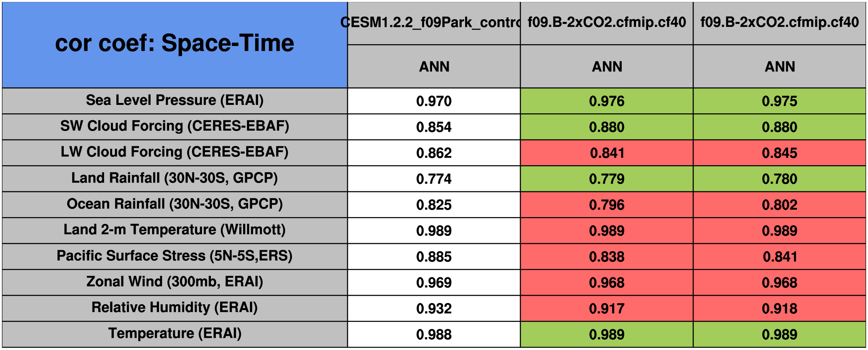This screenshot has width=868, height=350.
Task: Click the red cell showing 0.796
Action: tap(606, 205)
